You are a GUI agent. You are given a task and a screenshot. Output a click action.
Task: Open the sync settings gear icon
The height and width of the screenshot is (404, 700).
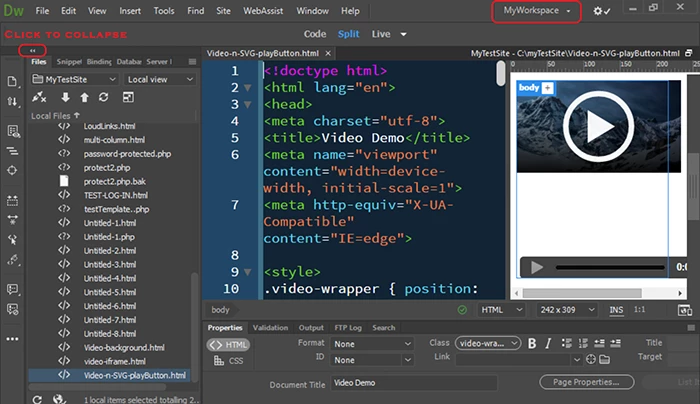[601, 11]
